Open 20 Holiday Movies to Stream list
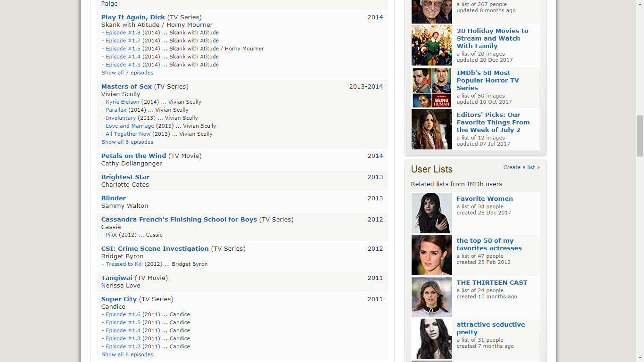The height and width of the screenshot is (362, 644). (x=492, y=39)
